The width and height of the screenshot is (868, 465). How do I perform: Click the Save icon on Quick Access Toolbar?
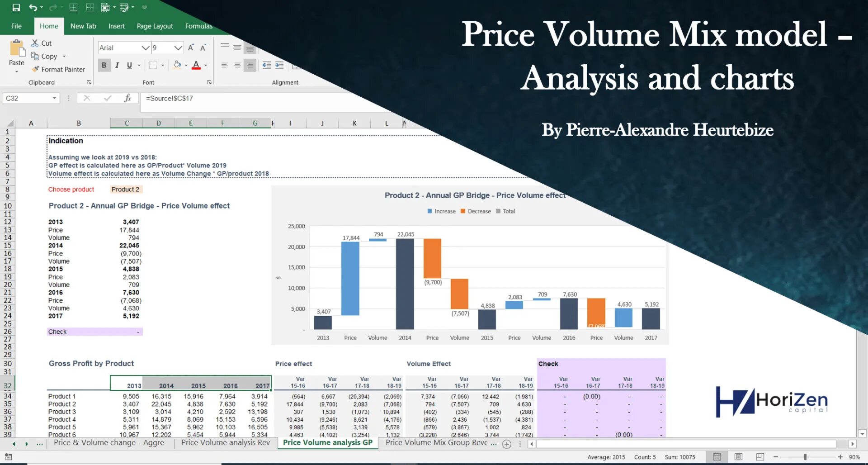(15, 7)
